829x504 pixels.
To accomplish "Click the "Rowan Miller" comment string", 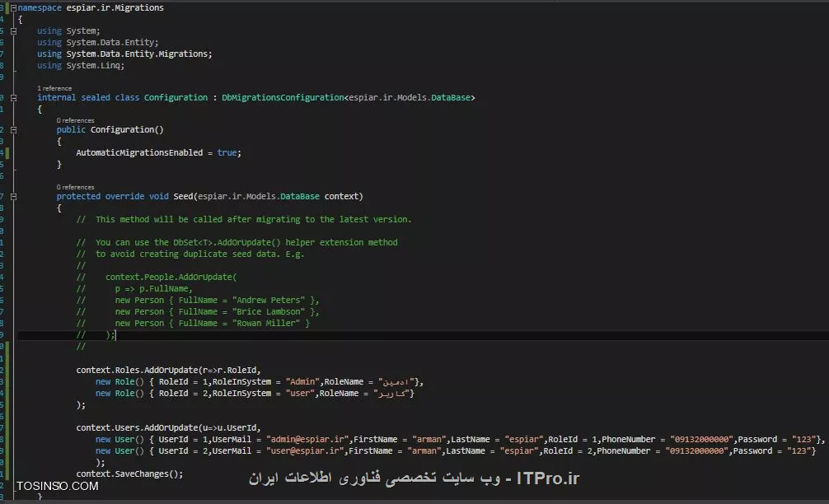I will tap(266, 324).
